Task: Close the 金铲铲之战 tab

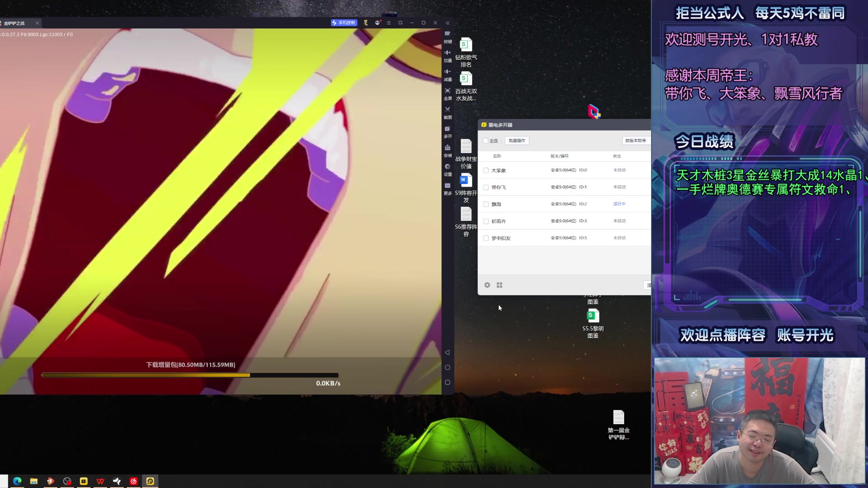Action: (37, 23)
